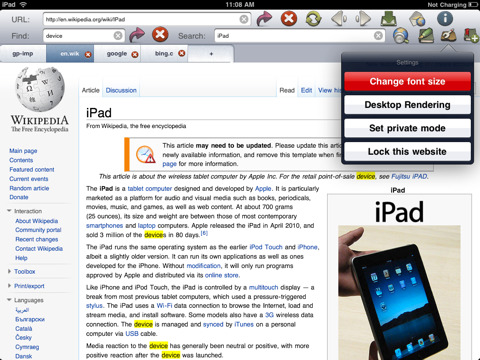Open the Main page sidebar link
The image size is (480, 360).
(x=23, y=151)
